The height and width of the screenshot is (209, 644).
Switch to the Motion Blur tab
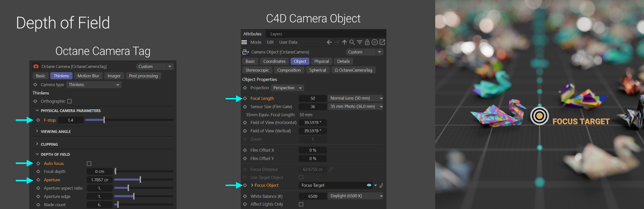(88, 76)
